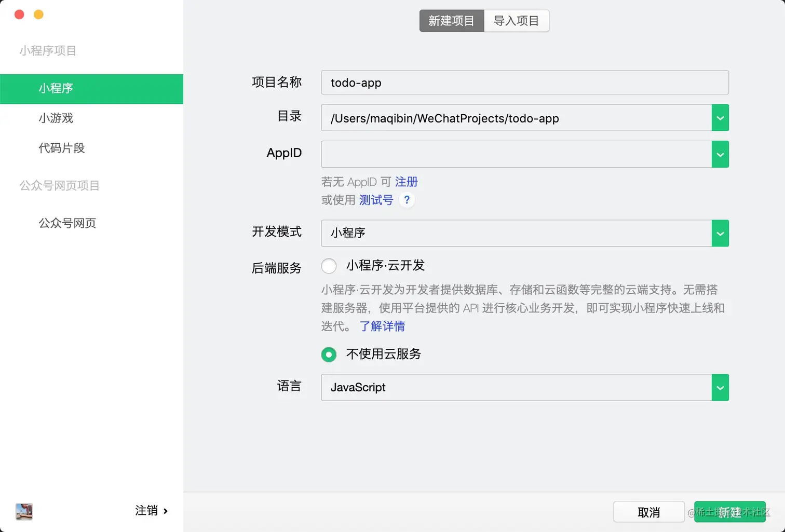The image size is (785, 532).
Task: Select 不使用云服务 option
Action: [329, 354]
